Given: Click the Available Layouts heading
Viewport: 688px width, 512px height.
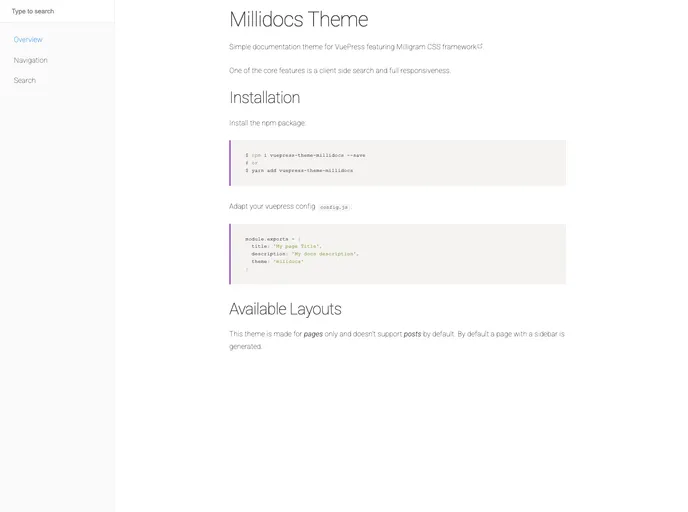Looking at the screenshot, I should pyautogui.click(x=285, y=309).
